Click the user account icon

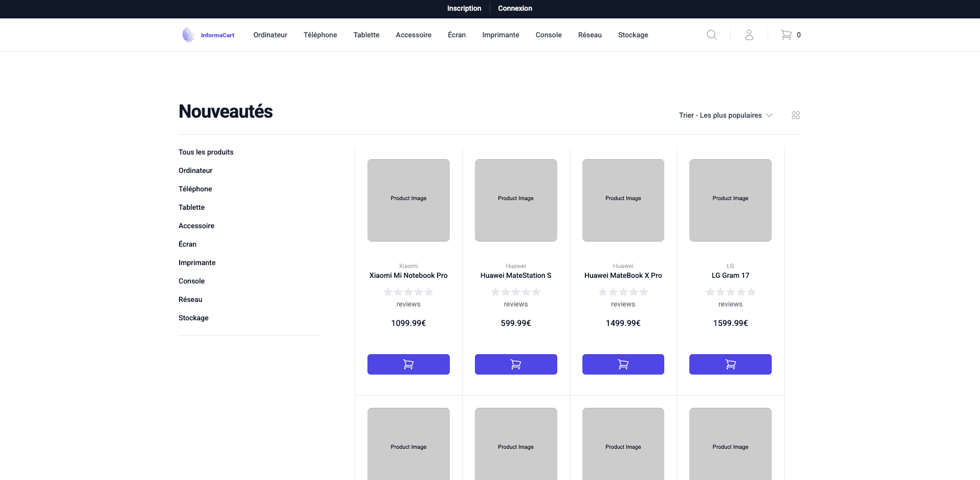tap(749, 35)
